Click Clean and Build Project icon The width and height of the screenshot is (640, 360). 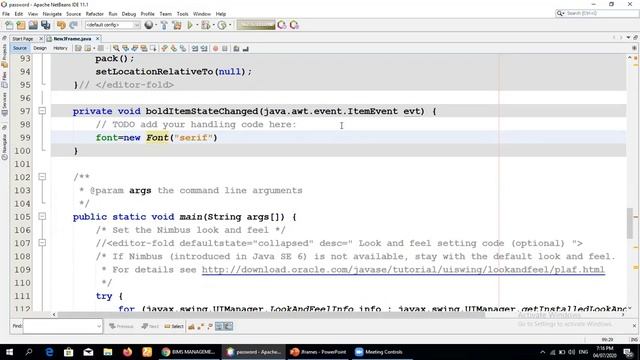(x=177, y=25)
